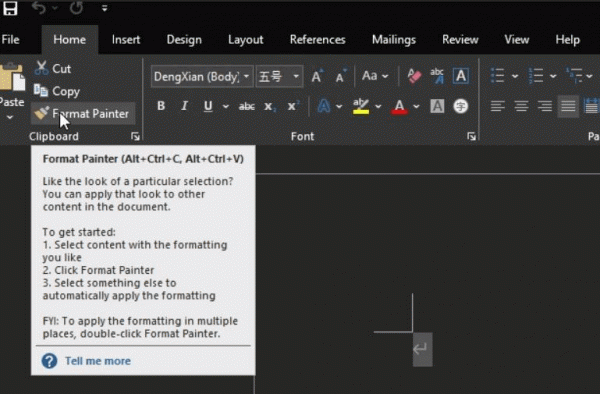
Task: Click Copy in the Clipboard group
Action: pyautogui.click(x=56, y=91)
